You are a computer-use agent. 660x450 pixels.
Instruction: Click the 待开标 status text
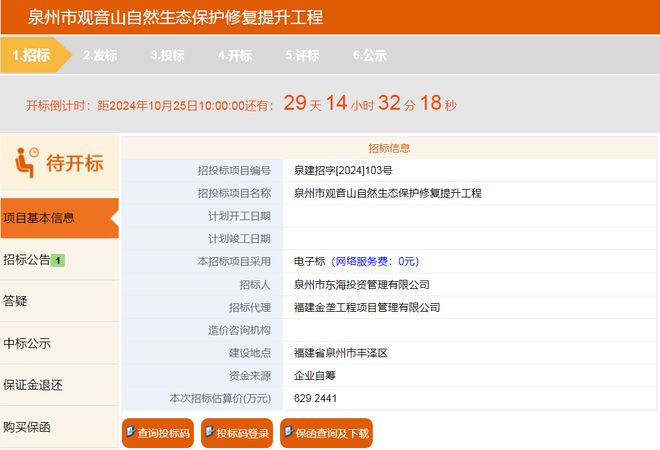coord(75,163)
